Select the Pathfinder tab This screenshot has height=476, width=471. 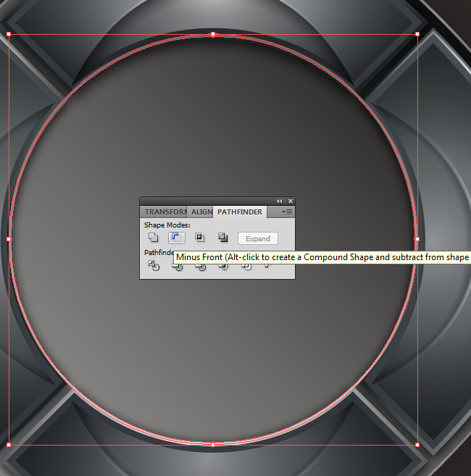click(x=240, y=212)
